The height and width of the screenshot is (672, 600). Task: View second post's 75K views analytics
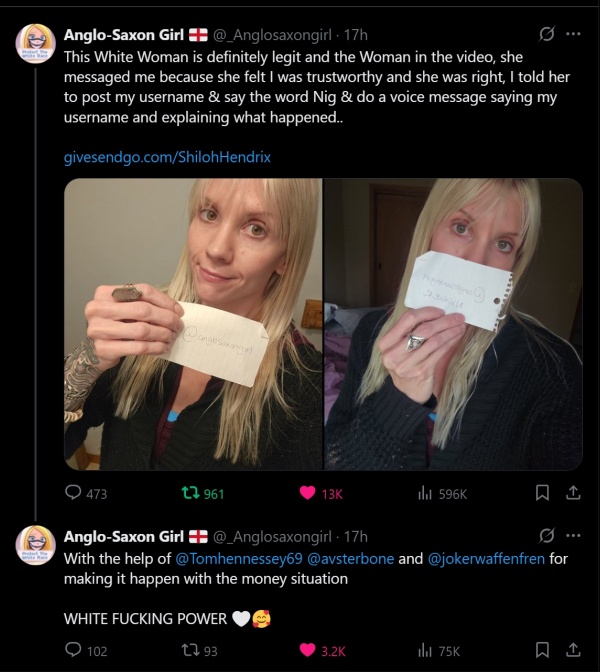tap(425, 651)
